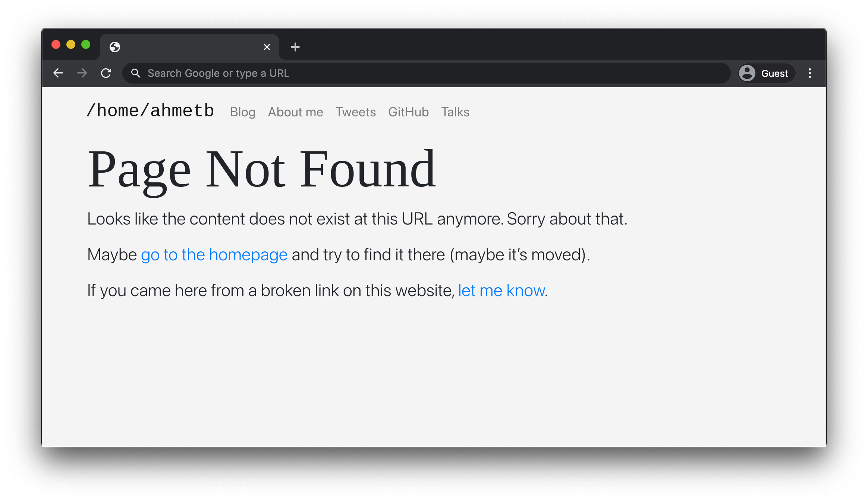
Task: Click the search magnifier icon in address bar
Action: coord(136,73)
